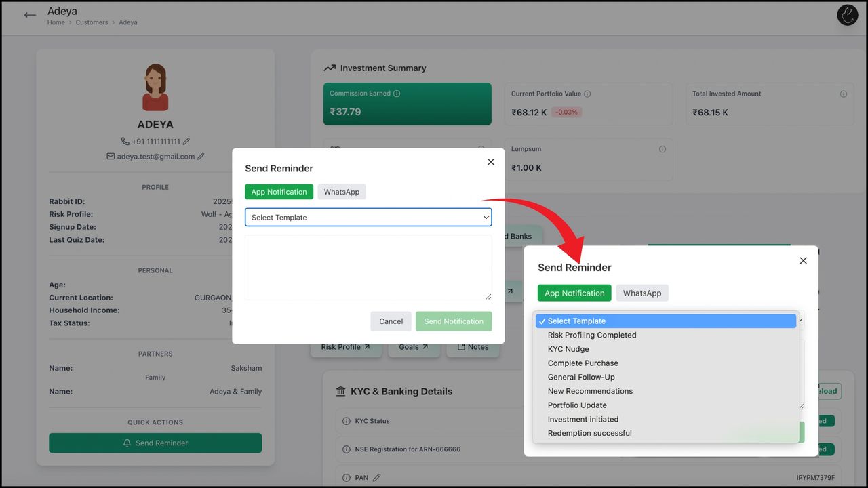Click the pencil icon next to phone number
This screenshot has height=488, width=868.
click(186, 142)
